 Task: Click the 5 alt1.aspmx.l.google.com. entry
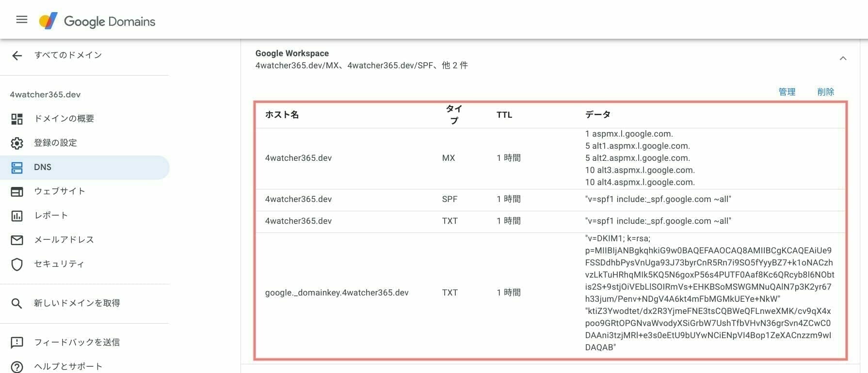(637, 146)
